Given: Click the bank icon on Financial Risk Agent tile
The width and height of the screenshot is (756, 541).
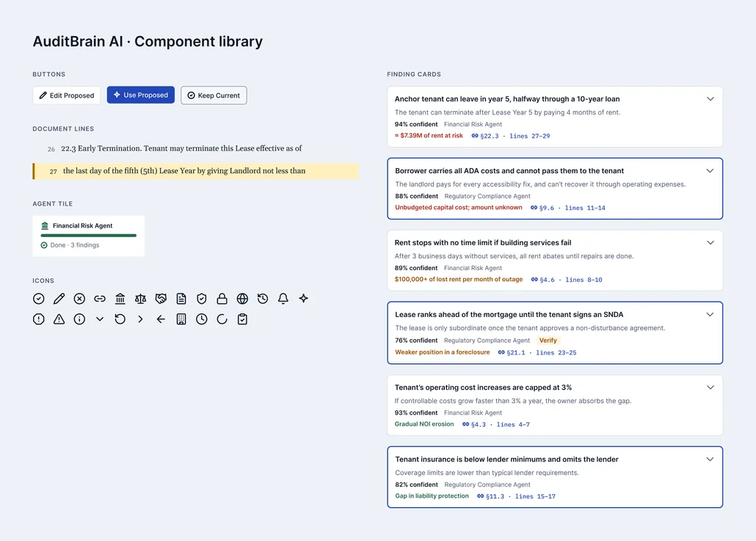Looking at the screenshot, I should coord(45,225).
